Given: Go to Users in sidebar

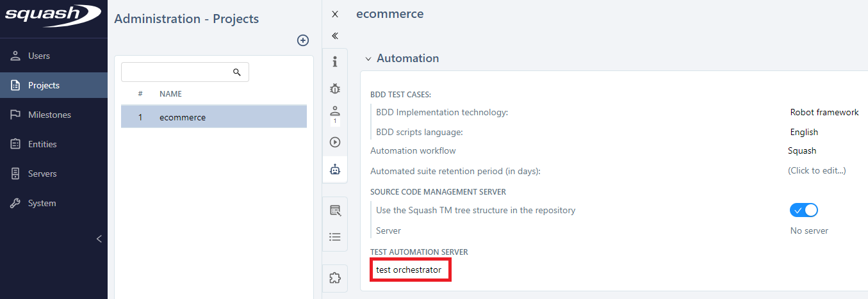Looking at the screenshot, I should (x=38, y=56).
